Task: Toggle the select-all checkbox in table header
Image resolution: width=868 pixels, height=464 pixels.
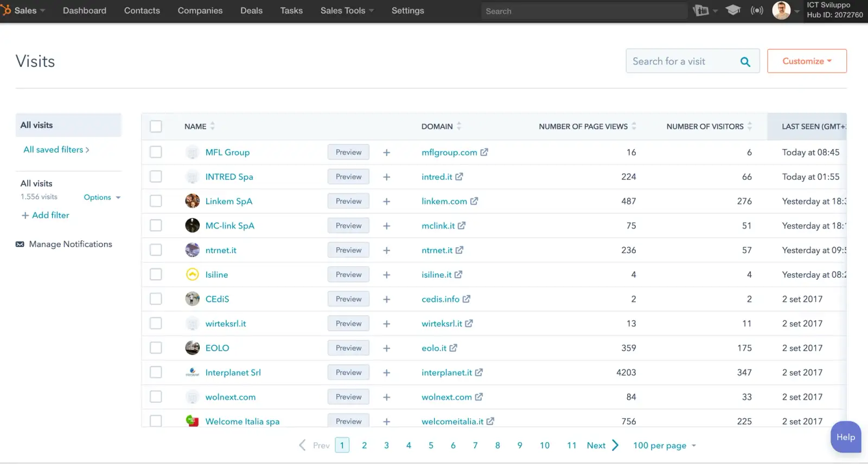Action: [156, 126]
